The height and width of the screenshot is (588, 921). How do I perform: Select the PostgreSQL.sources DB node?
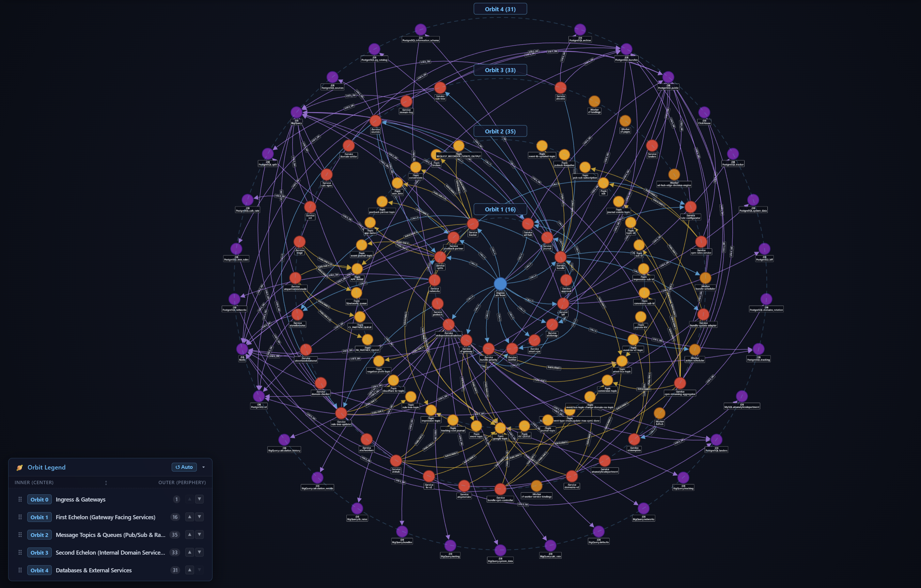coord(332,77)
